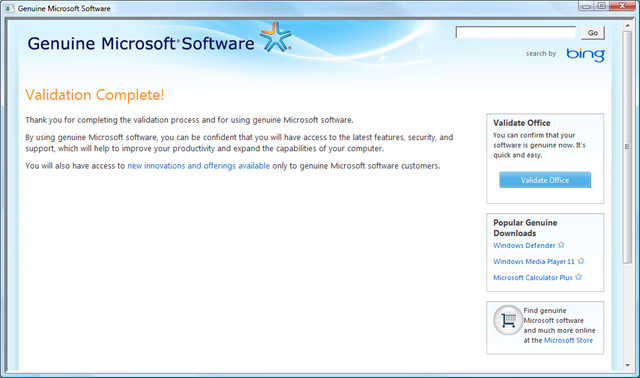
Task: Click the Go search button
Action: point(593,33)
